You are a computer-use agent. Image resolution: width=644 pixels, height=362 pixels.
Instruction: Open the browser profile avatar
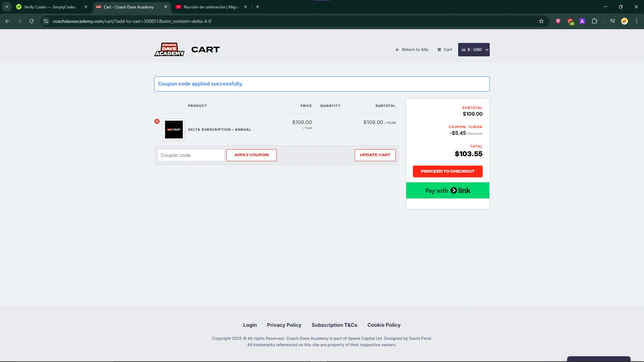(x=625, y=21)
